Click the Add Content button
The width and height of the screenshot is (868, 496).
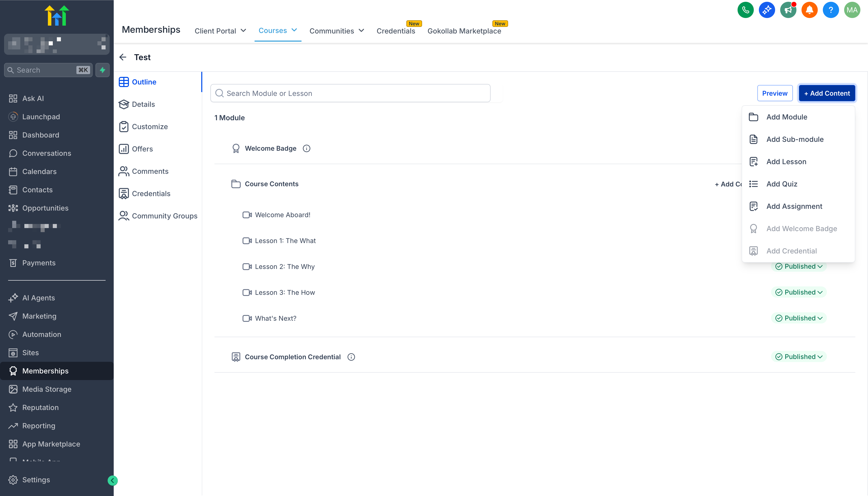coord(827,93)
